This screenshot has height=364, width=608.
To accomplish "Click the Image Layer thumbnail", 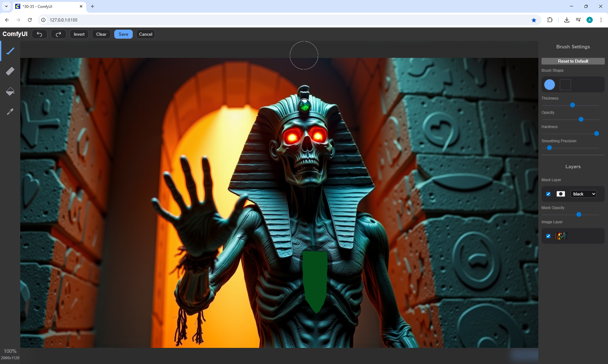I will click(561, 236).
